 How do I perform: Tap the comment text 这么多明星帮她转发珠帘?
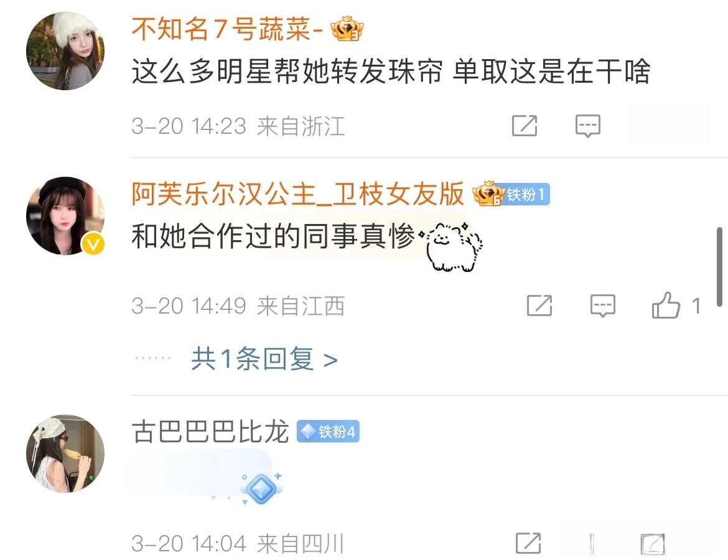tap(287, 72)
